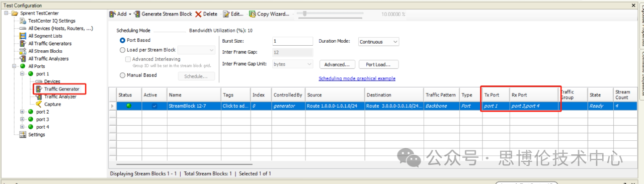Collapse the port 1 tree node
Image resolution: width=644 pixels, height=184 pixels.
pos(22,74)
